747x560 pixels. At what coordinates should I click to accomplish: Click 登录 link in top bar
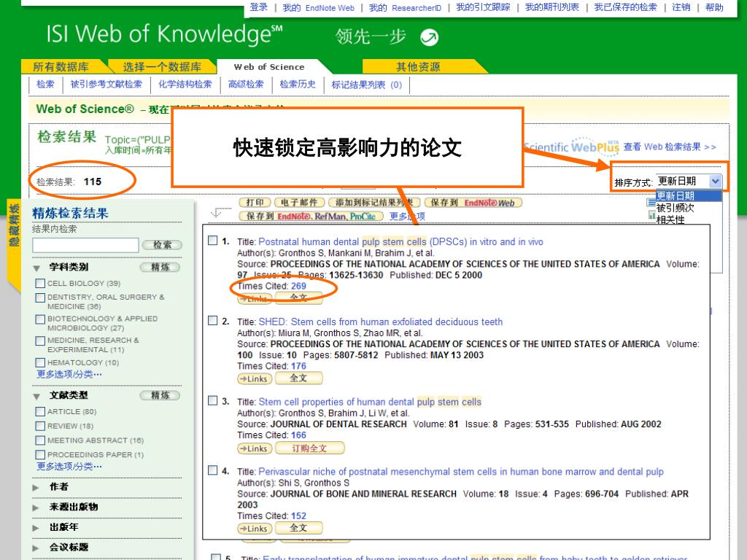pos(259,7)
